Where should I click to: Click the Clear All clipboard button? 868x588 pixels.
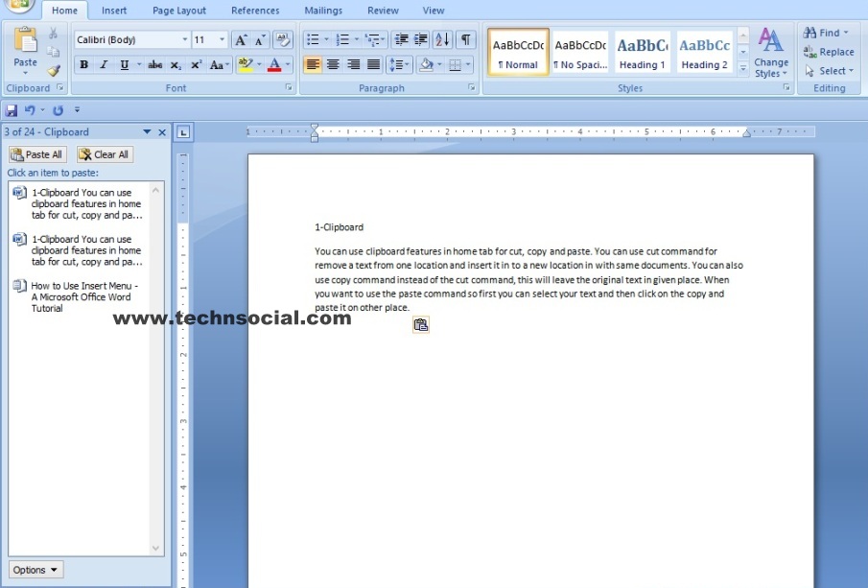coord(104,153)
